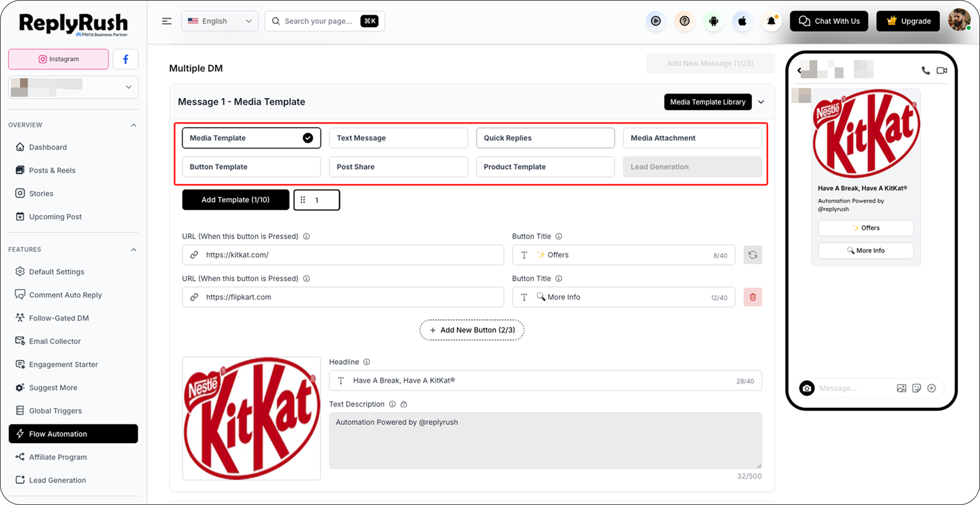
Task: Collapse the Message 1 panel chevron
Action: [x=761, y=102]
